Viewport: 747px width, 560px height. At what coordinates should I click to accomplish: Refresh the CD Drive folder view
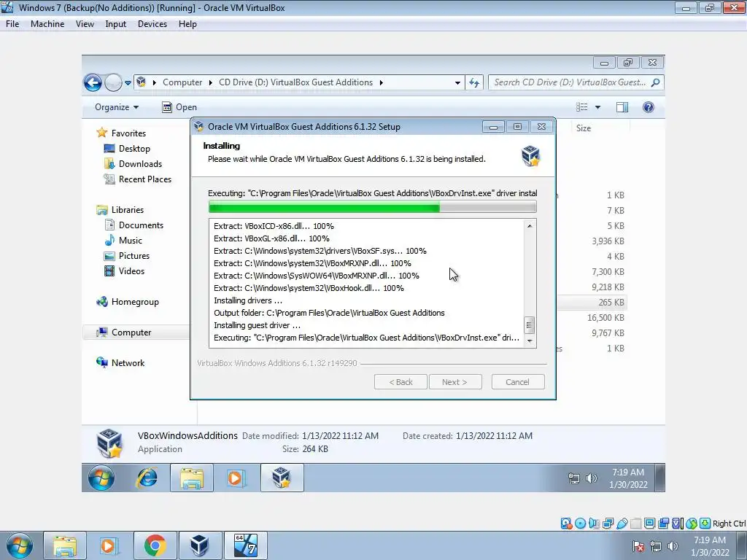coord(474,82)
